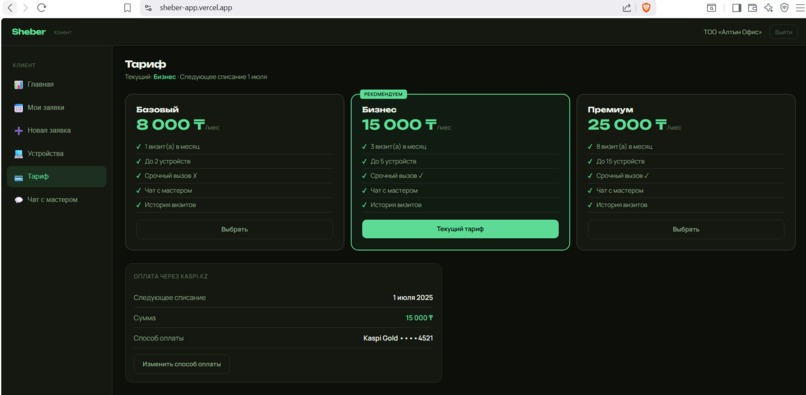Click '1 визит(а) в месяц' feature
806x395 pixels.
(x=172, y=147)
